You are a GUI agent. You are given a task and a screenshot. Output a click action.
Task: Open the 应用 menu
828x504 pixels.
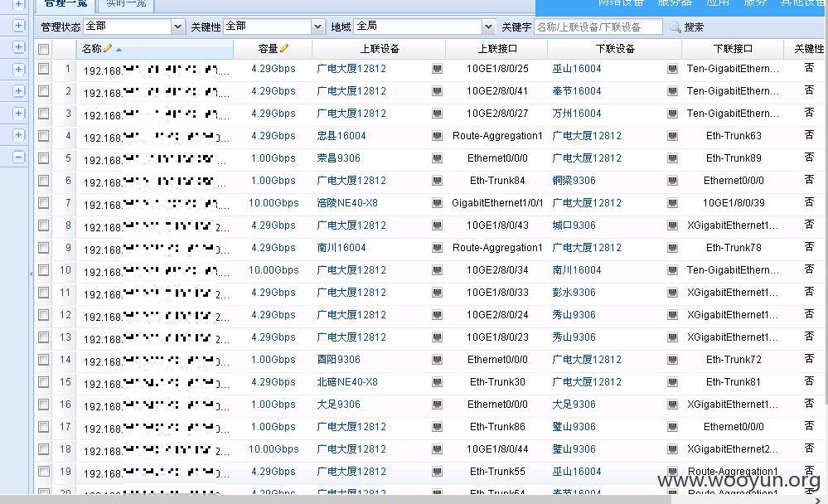coord(718,3)
